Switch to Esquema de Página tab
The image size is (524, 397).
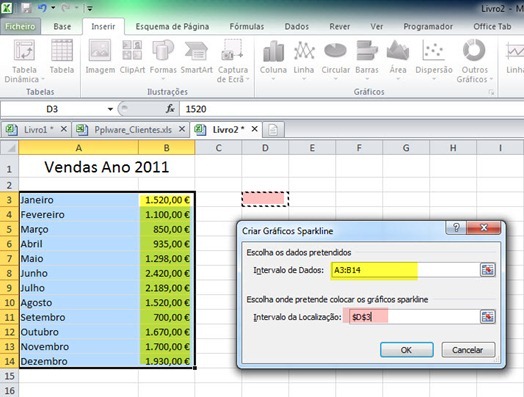click(172, 26)
